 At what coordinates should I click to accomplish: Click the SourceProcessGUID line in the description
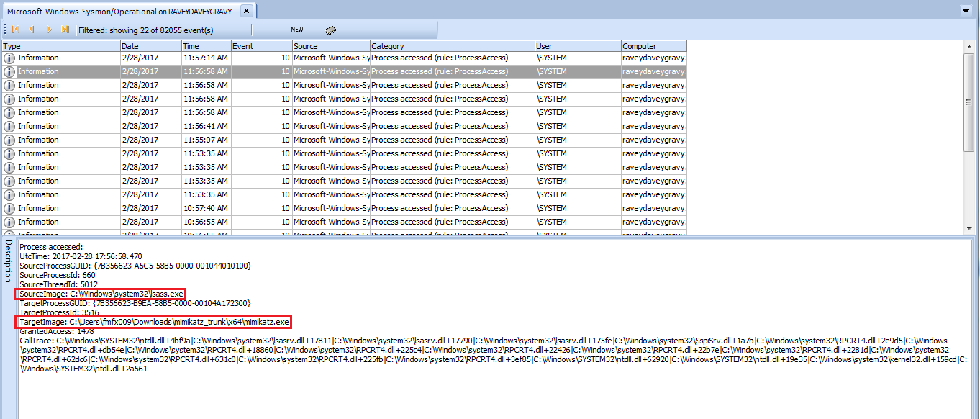tap(135, 266)
